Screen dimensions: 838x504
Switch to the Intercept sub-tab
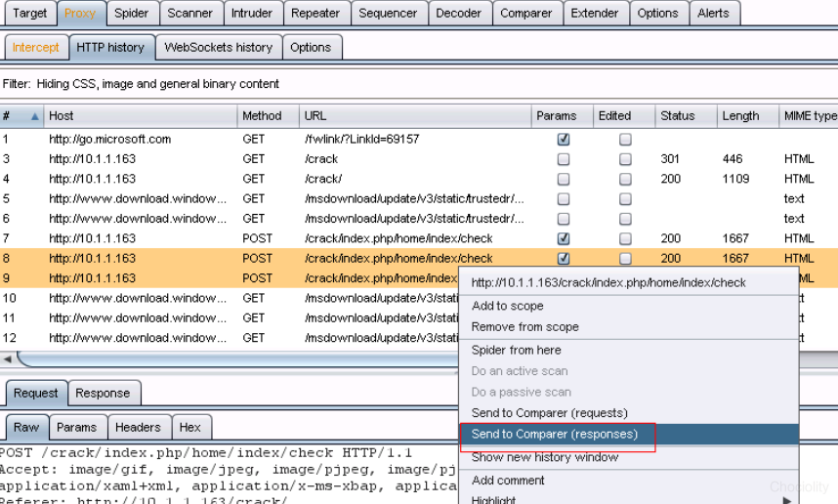tap(36, 47)
